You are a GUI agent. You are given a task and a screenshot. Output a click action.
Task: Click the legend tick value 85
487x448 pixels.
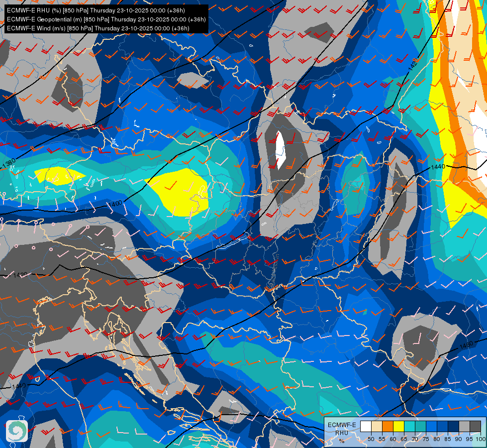[x=448, y=439]
